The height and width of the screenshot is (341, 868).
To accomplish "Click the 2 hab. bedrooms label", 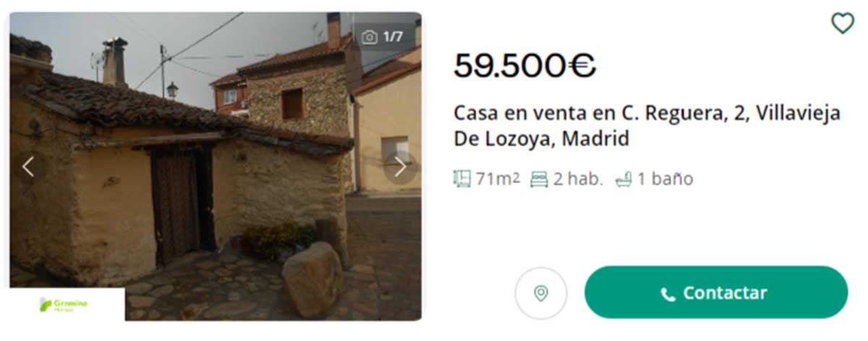I will tap(578, 179).
